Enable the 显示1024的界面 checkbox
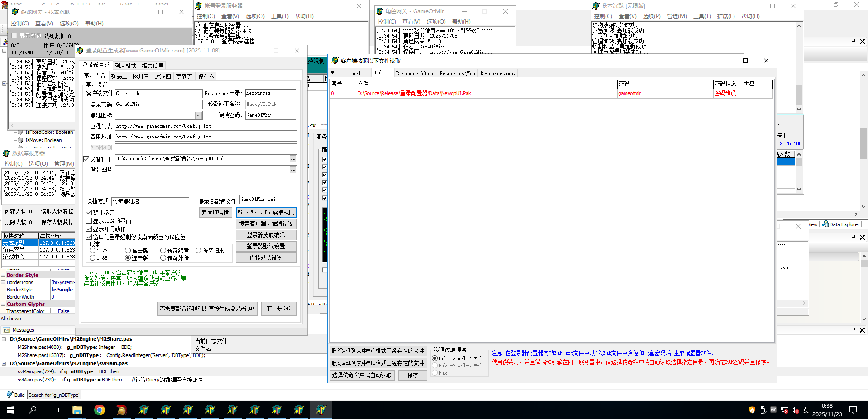This screenshot has width=868, height=419. point(89,221)
